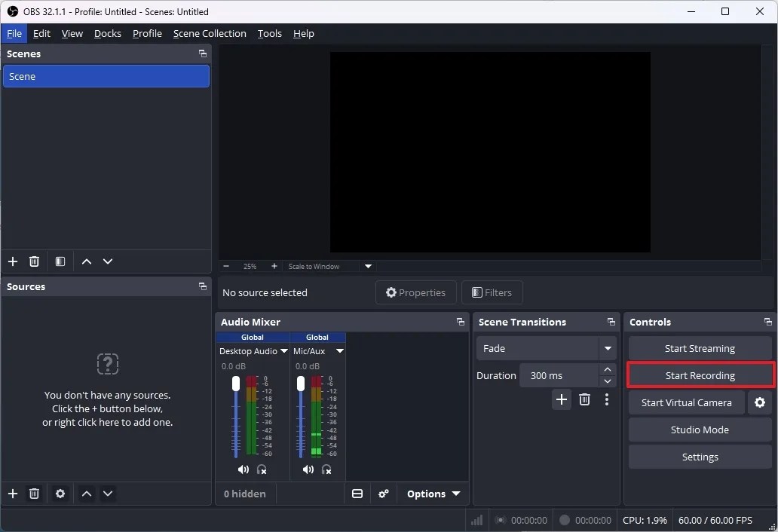The image size is (778, 532).
Task: Pop out the Scene Transitions dock
Action: pyautogui.click(x=611, y=322)
